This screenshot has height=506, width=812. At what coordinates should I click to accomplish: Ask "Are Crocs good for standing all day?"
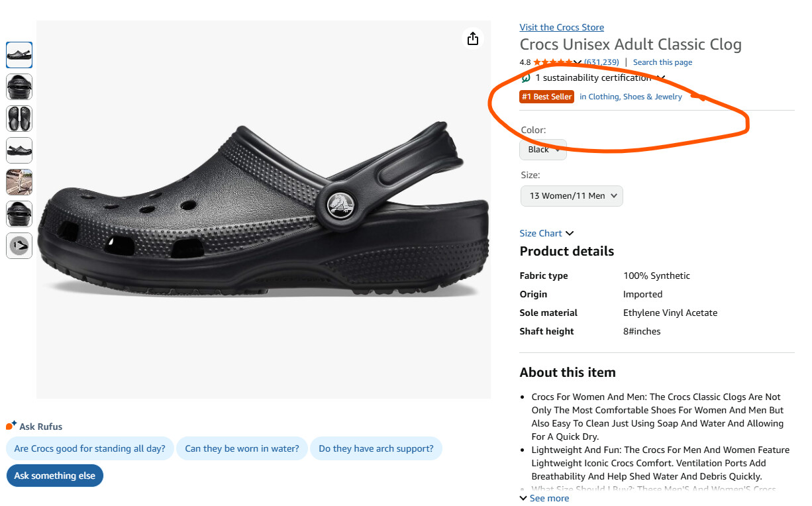click(x=89, y=448)
